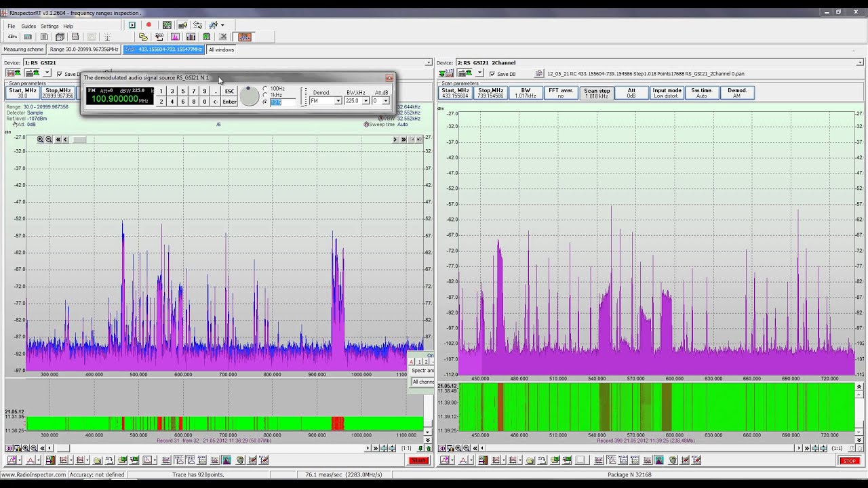Click the play icon in top toolbar
The height and width of the screenshot is (488, 868).
point(132,25)
